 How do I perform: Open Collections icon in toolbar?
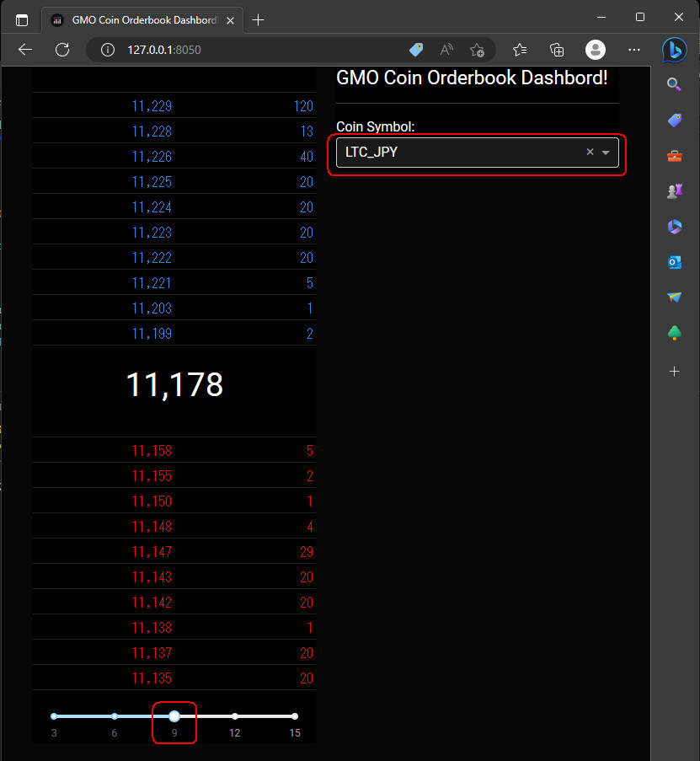[557, 50]
